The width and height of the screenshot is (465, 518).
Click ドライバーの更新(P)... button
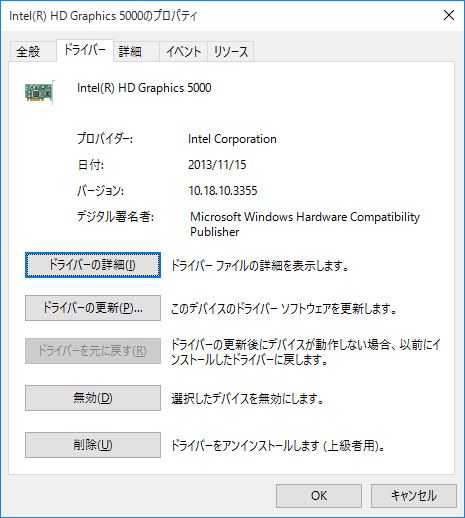click(93, 308)
